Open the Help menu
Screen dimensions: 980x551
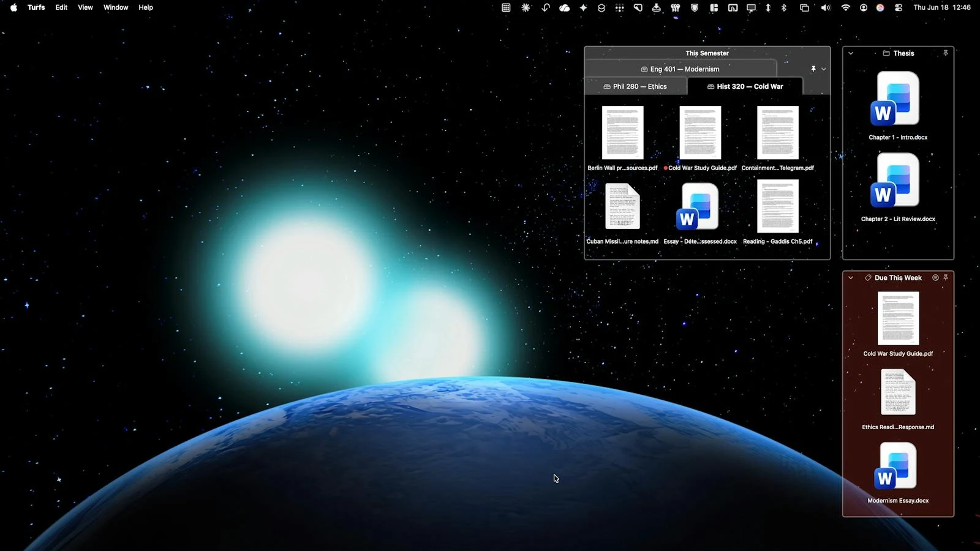coord(146,7)
